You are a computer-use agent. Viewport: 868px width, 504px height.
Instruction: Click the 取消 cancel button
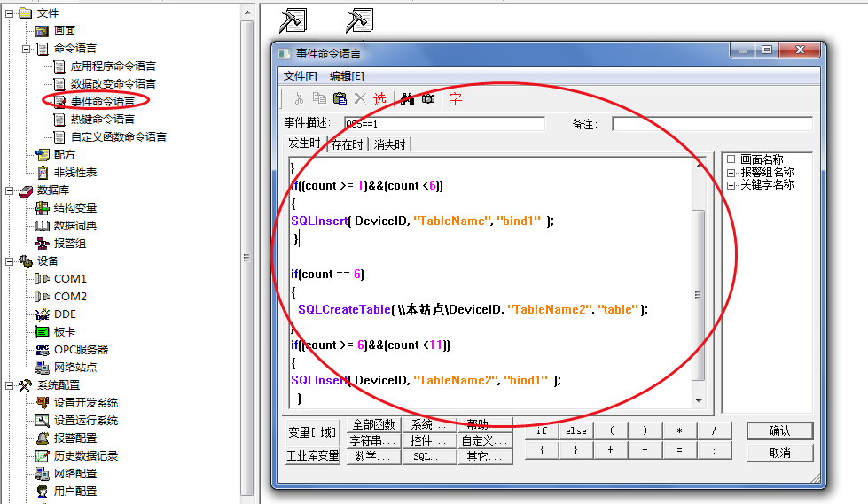(780, 454)
